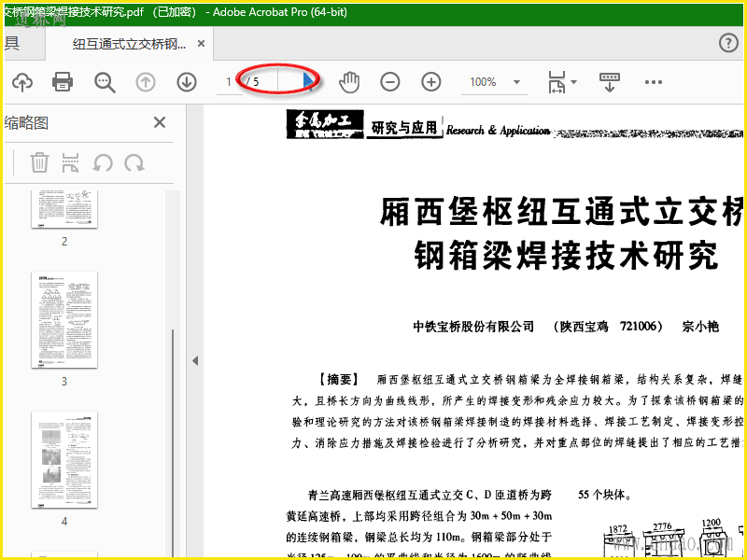
Task: Switch to the open PDF document tab
Action: click(x=129, y=44)
